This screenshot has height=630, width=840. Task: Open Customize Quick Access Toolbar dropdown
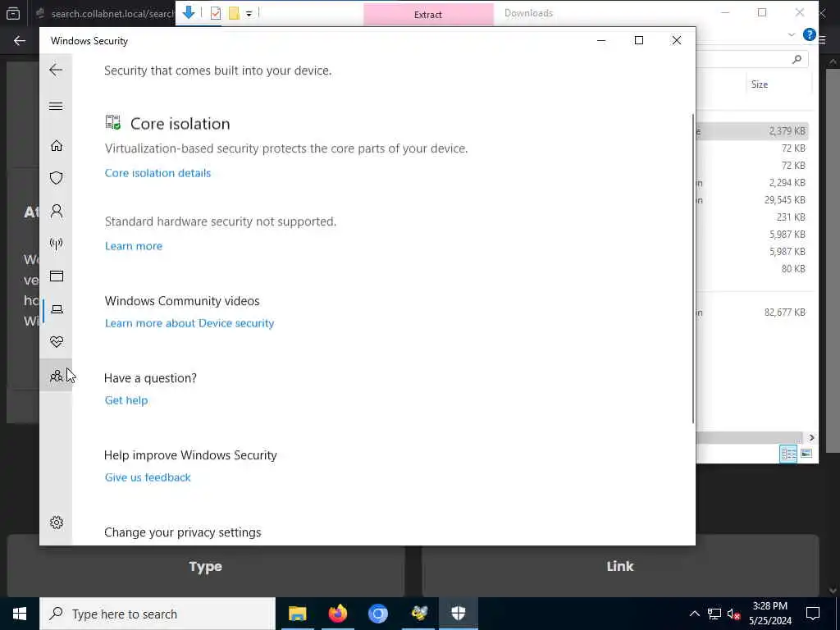click(249, 14)
